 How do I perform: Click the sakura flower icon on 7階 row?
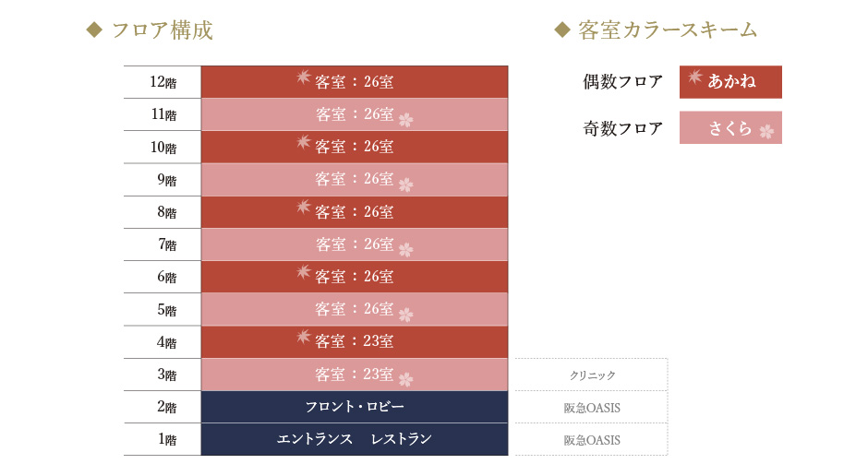[405, 249]
